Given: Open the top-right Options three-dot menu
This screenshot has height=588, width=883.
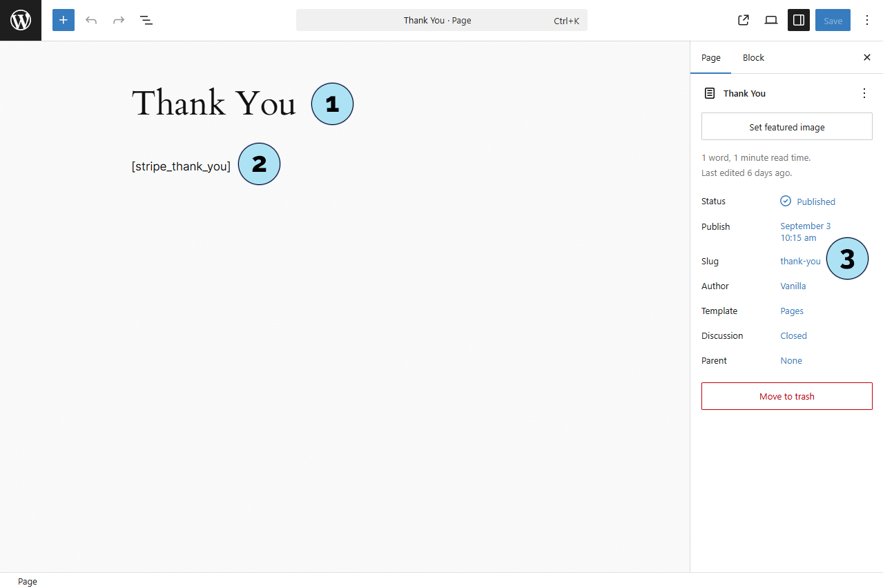Looking at the screenshot, I should (x=867, y=21).
